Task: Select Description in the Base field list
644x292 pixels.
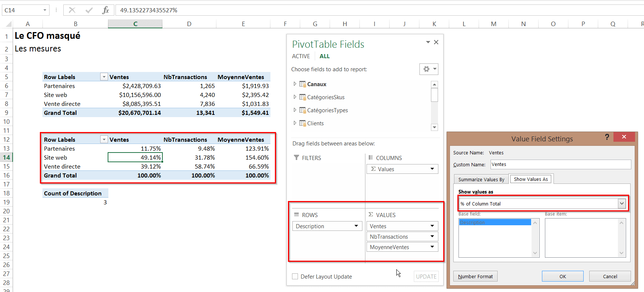Action: [x=495, y=222]
